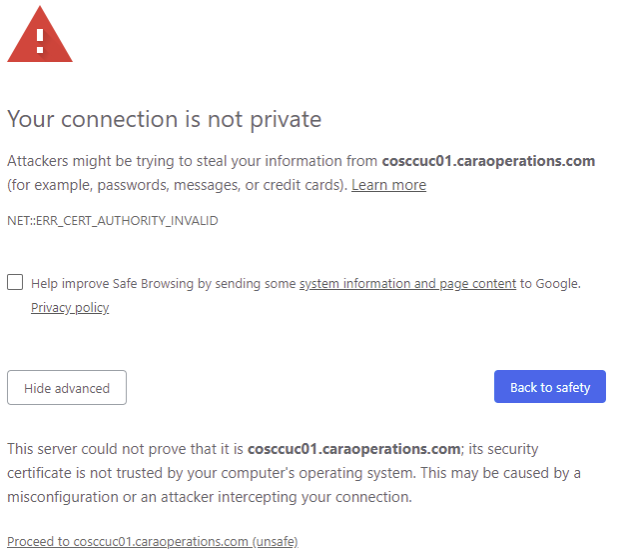Click the Your connection is not private heading

(x=164, y=119)
